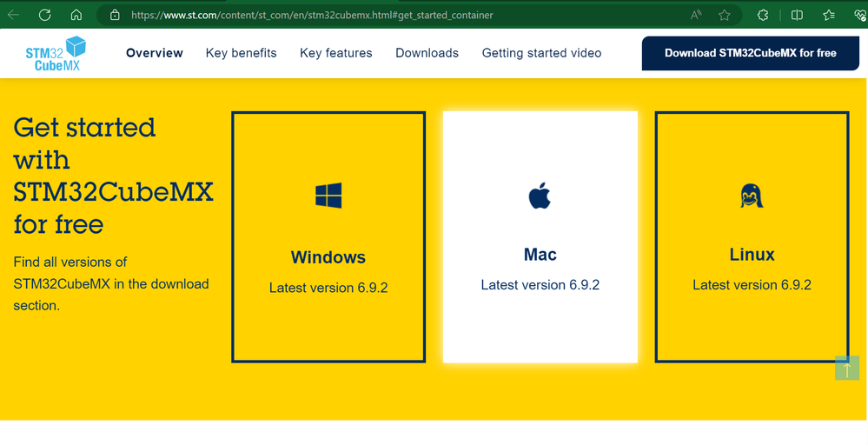Click the browser back arrow
This screenshot has width=868, height=445.
coord(13,15)
